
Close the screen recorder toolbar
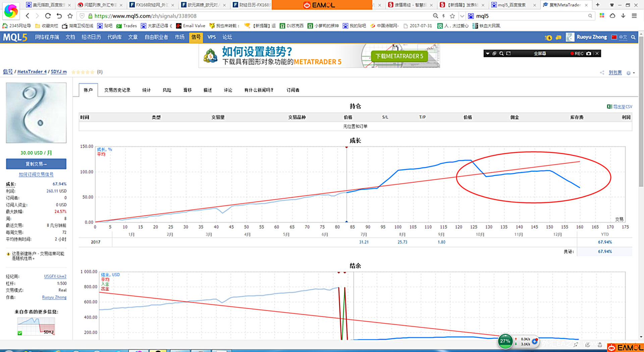[x=597, y=53]
